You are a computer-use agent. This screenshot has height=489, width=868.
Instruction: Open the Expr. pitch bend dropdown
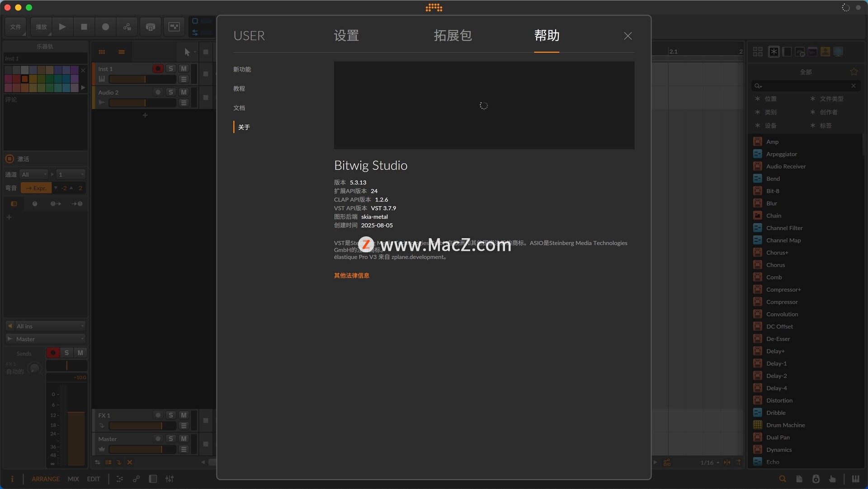37,188
